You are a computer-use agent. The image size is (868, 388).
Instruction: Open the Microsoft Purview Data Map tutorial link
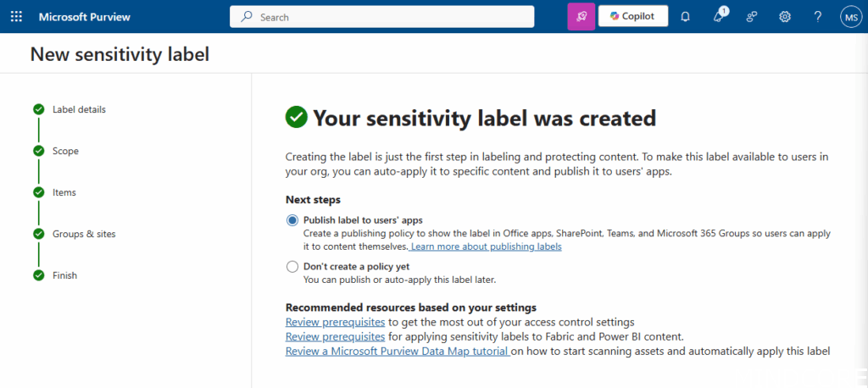point(397,351)
